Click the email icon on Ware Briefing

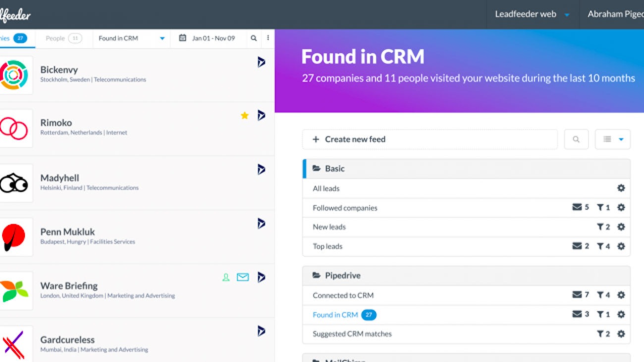click(243, 277)
